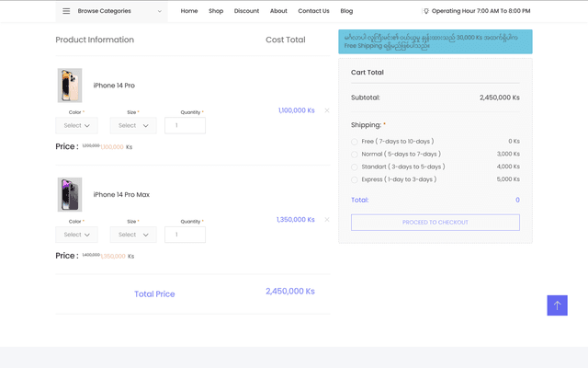Go to the Home menu item
The image size is (588, 368).
point(189,11)
